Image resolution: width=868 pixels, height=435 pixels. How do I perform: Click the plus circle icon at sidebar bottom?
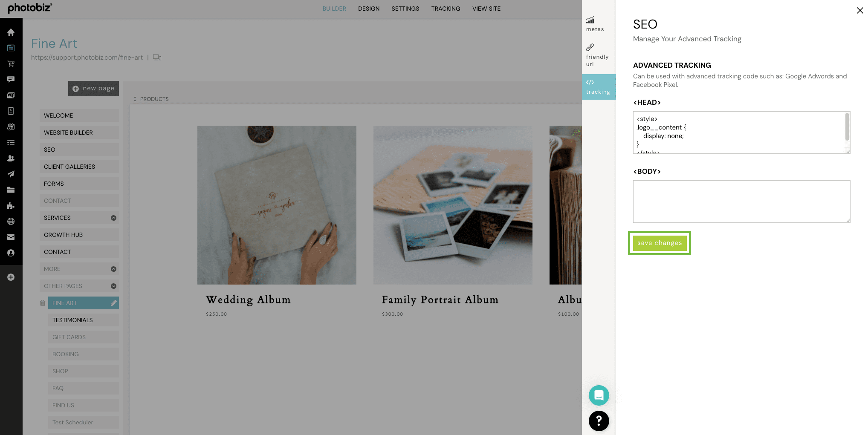point(11,277)
